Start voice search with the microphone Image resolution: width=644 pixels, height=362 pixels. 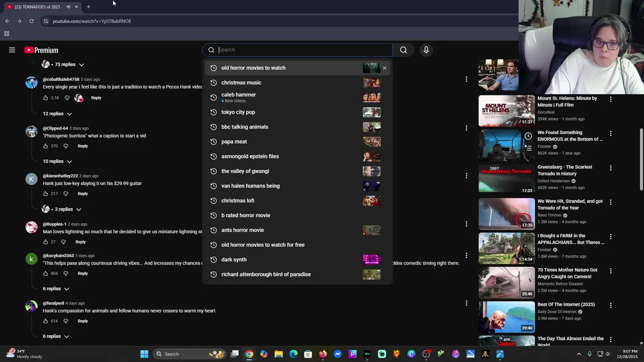click(x=426, y=50)
